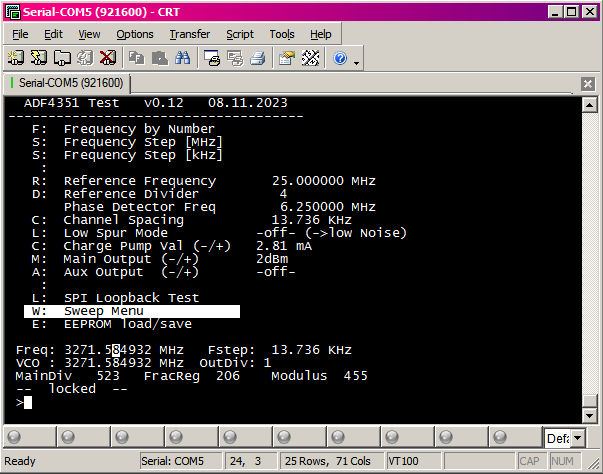Open the Tools menu
Viewport: 603px width, 474px height.
282,34
